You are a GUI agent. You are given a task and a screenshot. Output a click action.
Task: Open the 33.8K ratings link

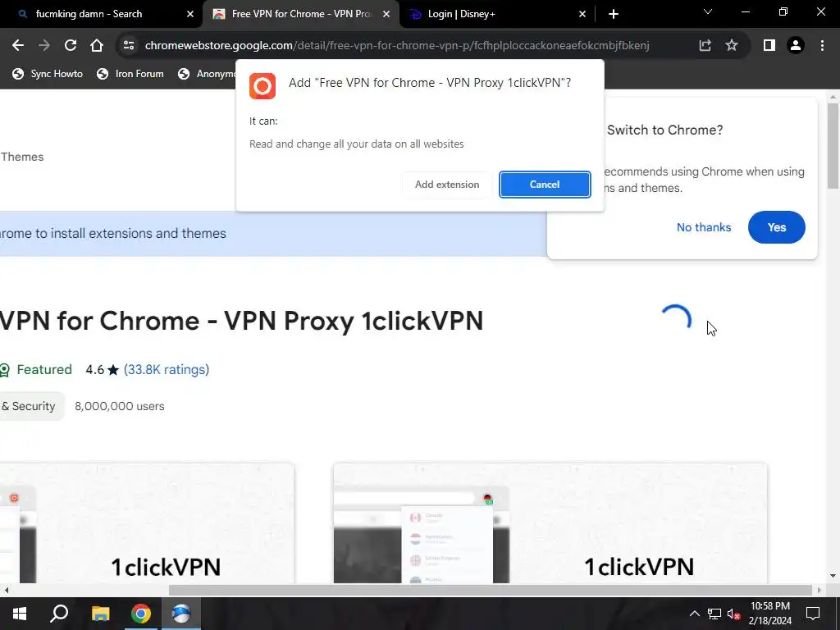[x=166, y=370]
